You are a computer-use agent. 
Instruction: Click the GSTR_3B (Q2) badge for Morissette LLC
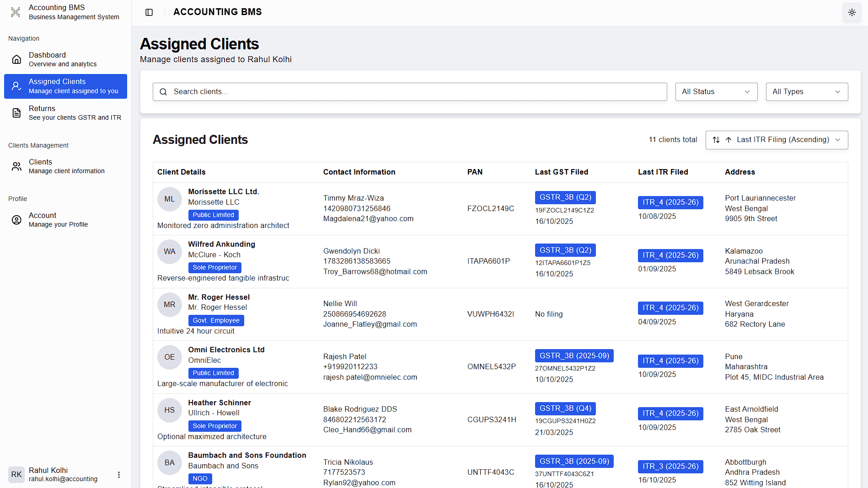(565, 197)
